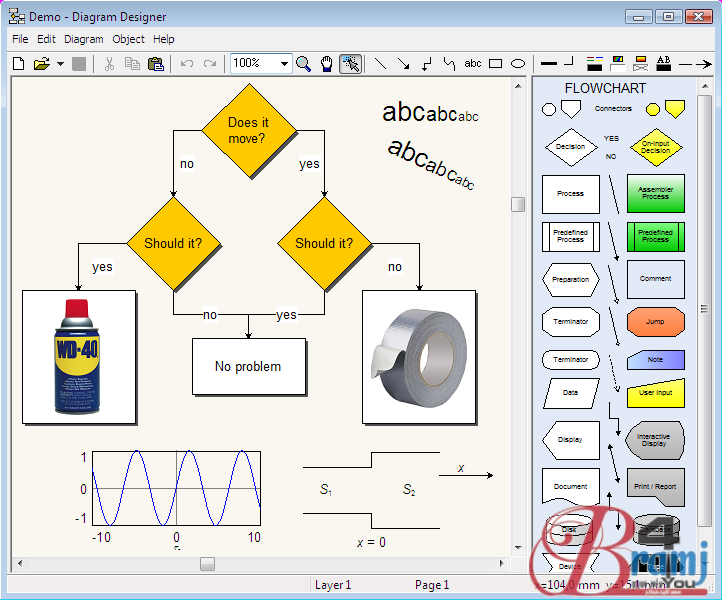Image resolution: width=722 pixels, height=600 pixels.
Task: Expand the Open file dropdown arrow
Action: click(60, 64)
